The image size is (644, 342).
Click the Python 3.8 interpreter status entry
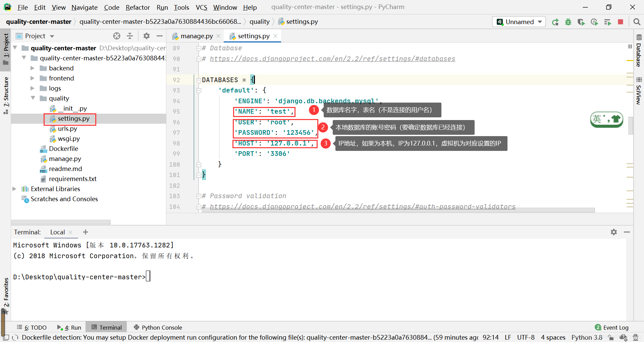point(587,337)
